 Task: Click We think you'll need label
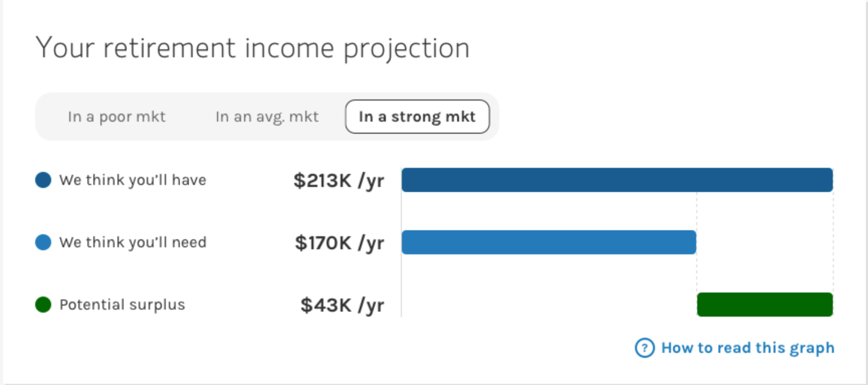[x=133, y=243]
